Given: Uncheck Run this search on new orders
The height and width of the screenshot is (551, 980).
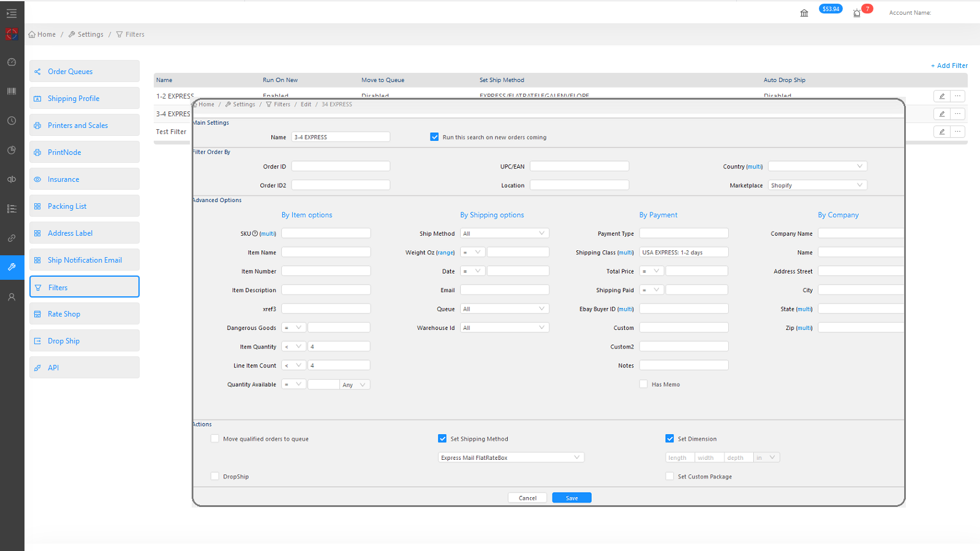Looking at the screenshot, I should pyautogui.click(x=434, y=137).
